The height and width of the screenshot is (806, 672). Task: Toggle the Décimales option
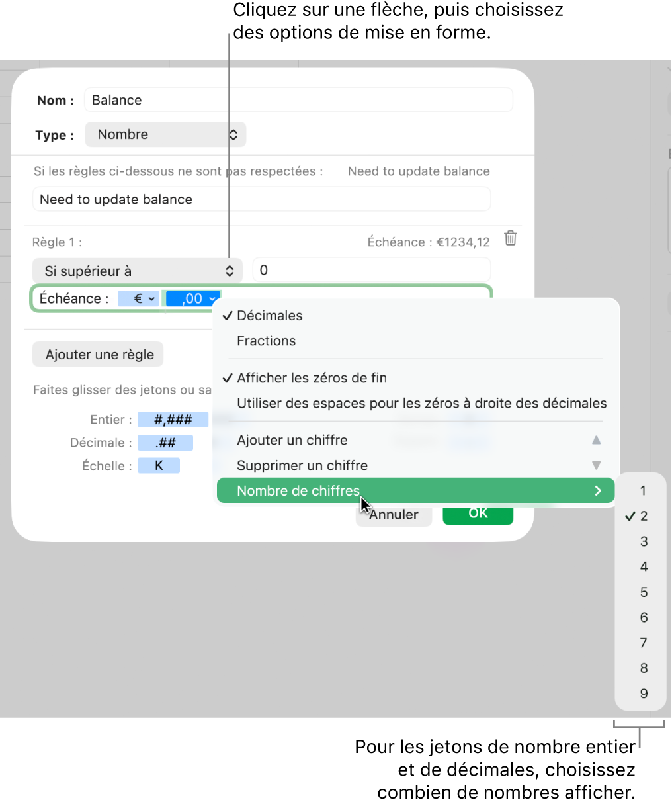269,316
